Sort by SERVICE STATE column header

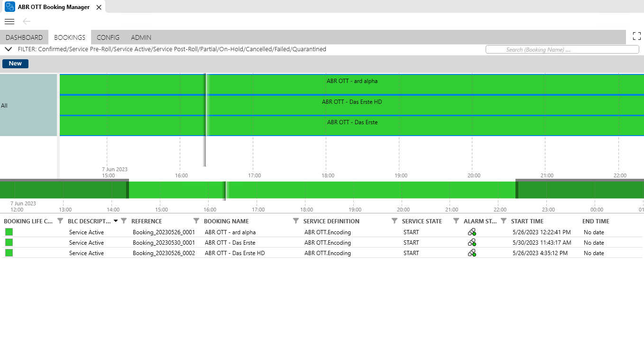coord(422,221)
